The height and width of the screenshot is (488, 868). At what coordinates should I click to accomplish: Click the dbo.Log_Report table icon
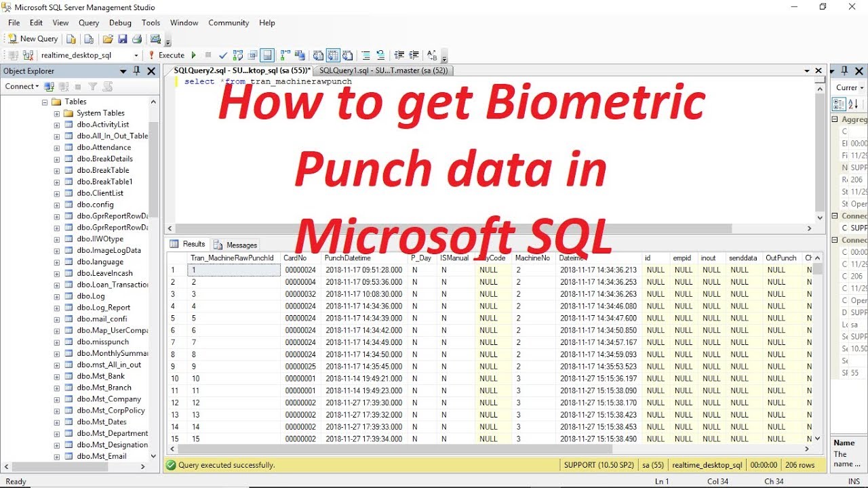(x=68, y=308)
